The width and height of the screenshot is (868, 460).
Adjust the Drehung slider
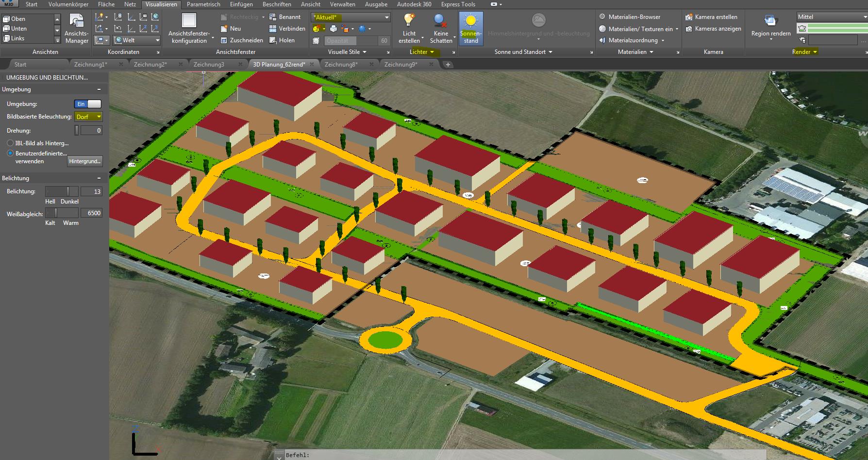(77, 130)
